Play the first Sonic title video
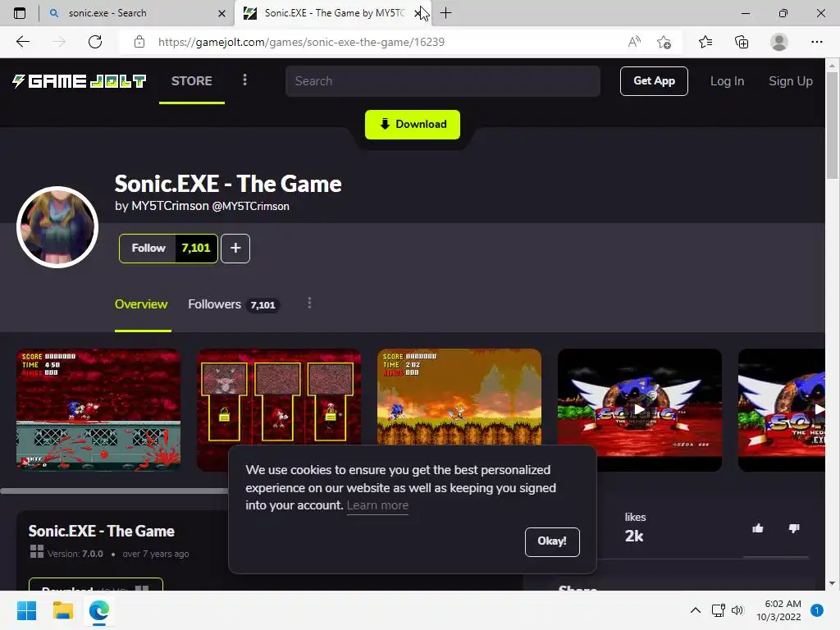 [640, 410]
